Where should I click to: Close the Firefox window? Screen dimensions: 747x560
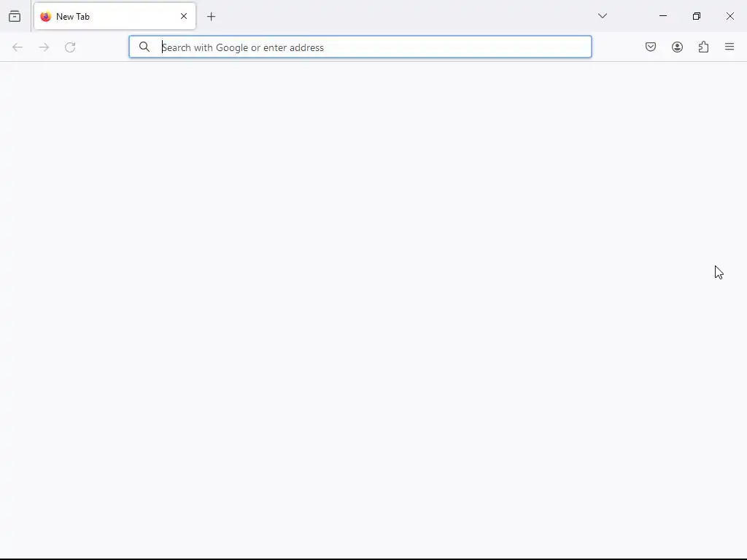tap(729, 16)
